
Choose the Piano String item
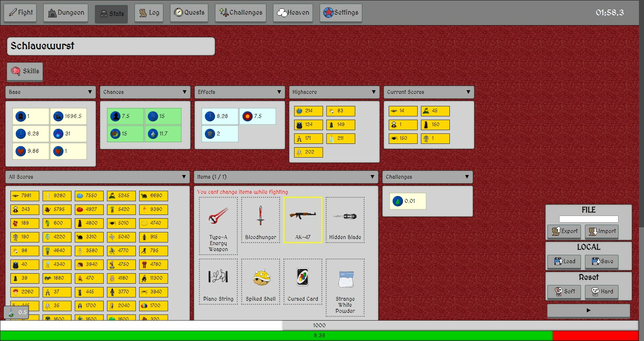tap(218, 282)
